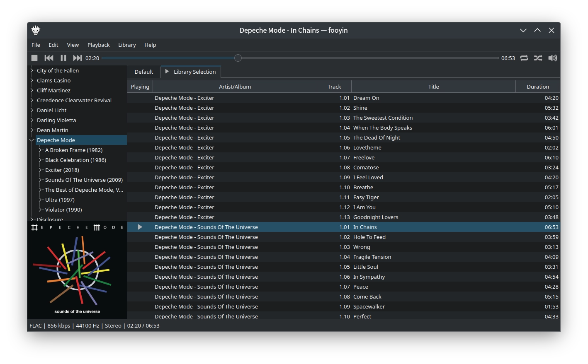The width and height of the screenshot is (588, 364).
Task: Click the Artist/Album column header
Action: (235, 87)
